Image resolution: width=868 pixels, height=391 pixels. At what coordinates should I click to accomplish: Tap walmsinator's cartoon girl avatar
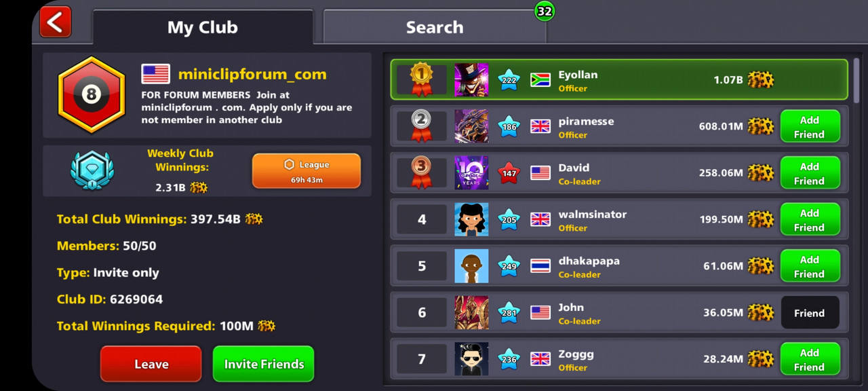471,219
